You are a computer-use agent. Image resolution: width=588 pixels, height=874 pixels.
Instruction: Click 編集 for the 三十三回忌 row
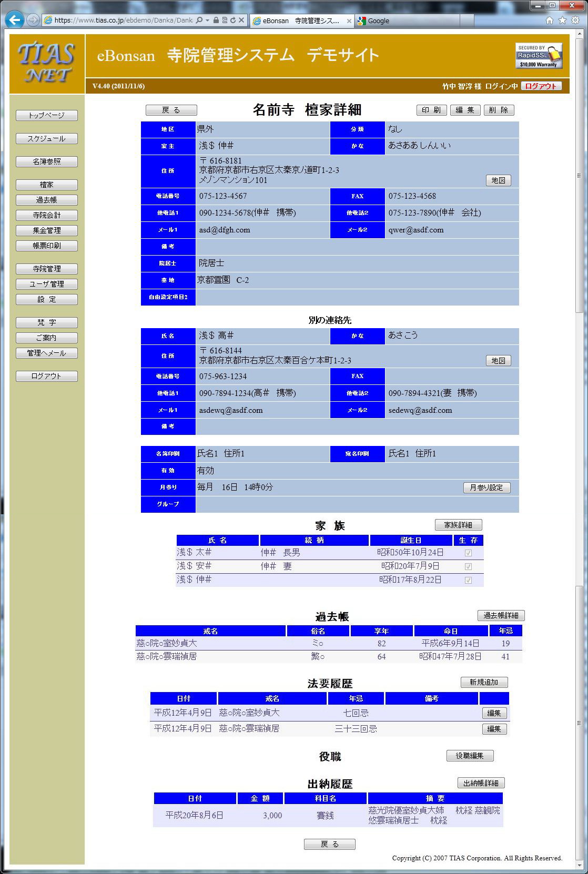tap(494, 729)
